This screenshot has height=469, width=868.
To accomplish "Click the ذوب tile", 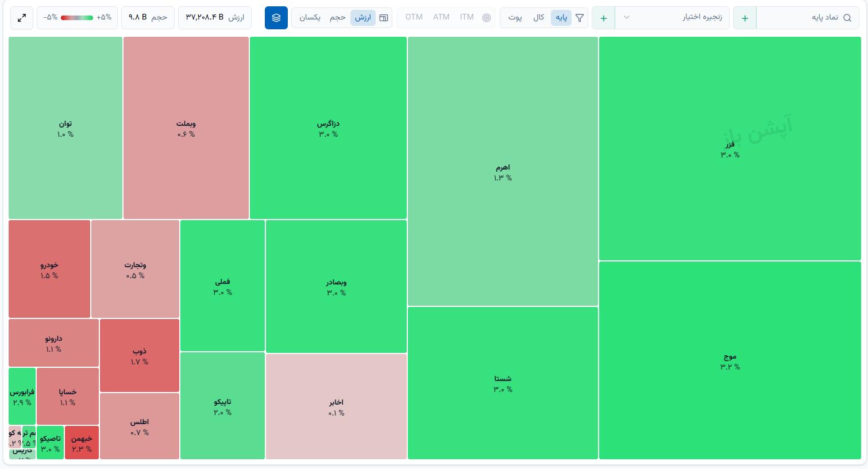I will point(140,356).
